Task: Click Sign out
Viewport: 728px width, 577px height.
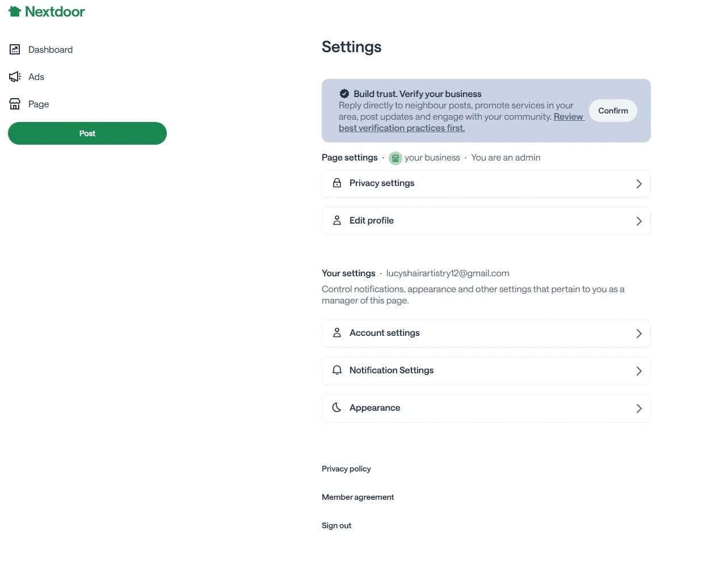Action: coord(336,525)
